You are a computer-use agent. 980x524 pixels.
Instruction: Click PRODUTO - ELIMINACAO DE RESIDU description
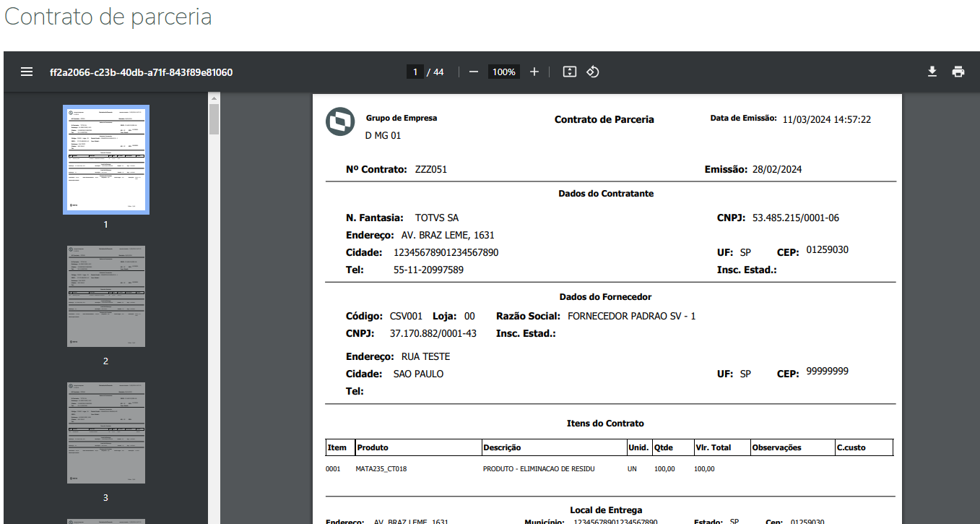(x=539, y=469)
